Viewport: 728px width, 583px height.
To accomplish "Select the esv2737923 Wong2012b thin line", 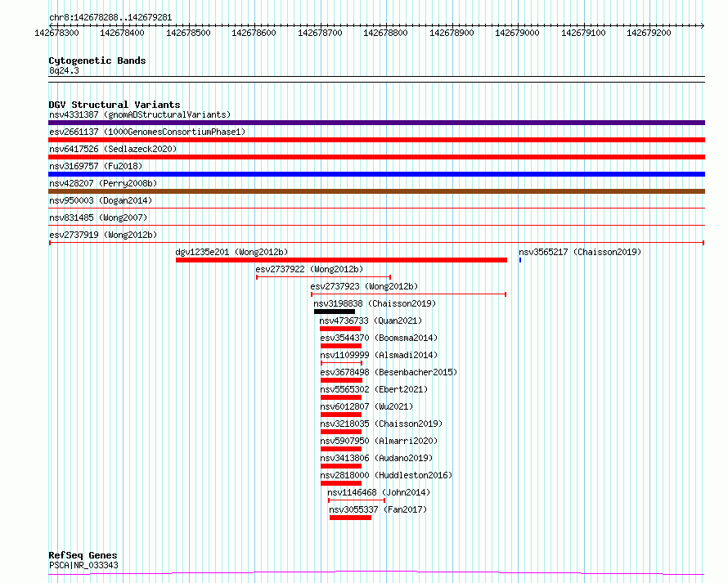I will [x=408, y=294].
